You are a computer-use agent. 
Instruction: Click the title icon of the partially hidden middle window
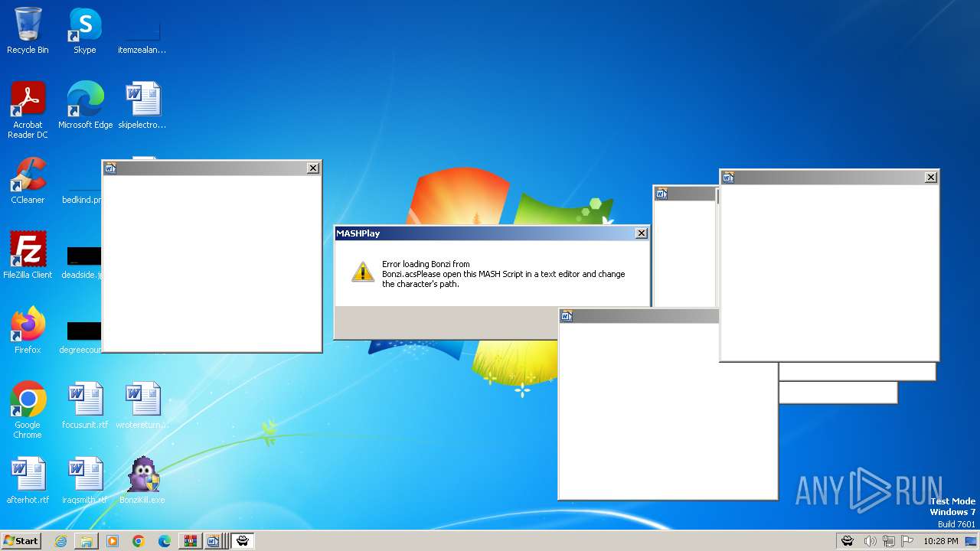(x=661, y=194)
